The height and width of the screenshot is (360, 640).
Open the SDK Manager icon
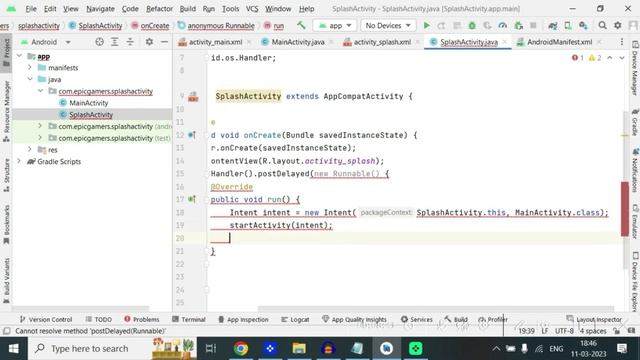[583, 25]
